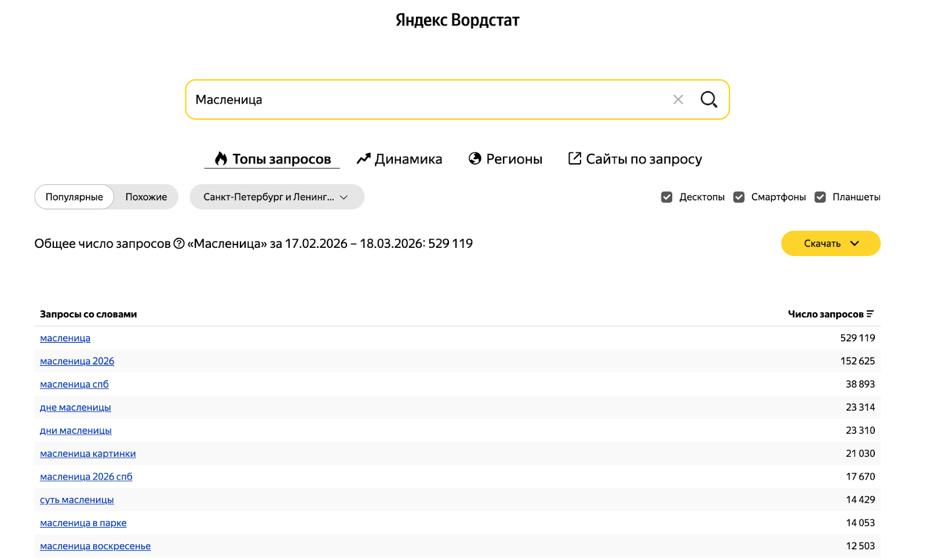
Task: Click the flame icon of Топы запросов
Action: pos(221,159)
